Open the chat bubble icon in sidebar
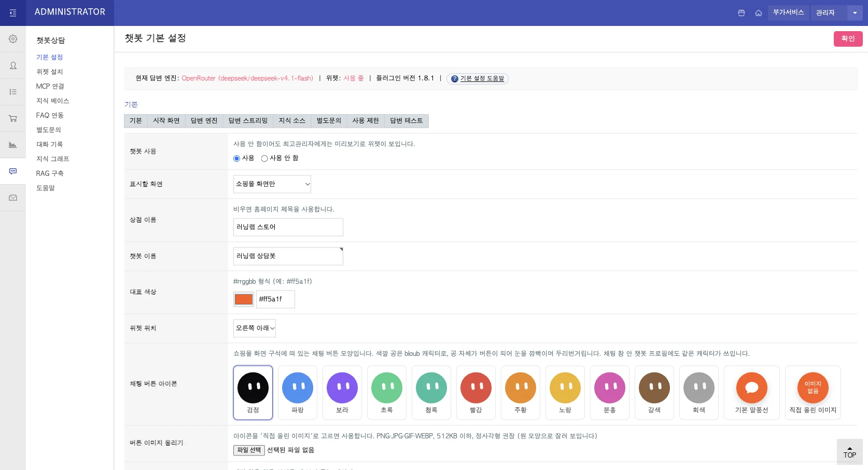The height and width of the screenshot is (470, 868). 13,171
